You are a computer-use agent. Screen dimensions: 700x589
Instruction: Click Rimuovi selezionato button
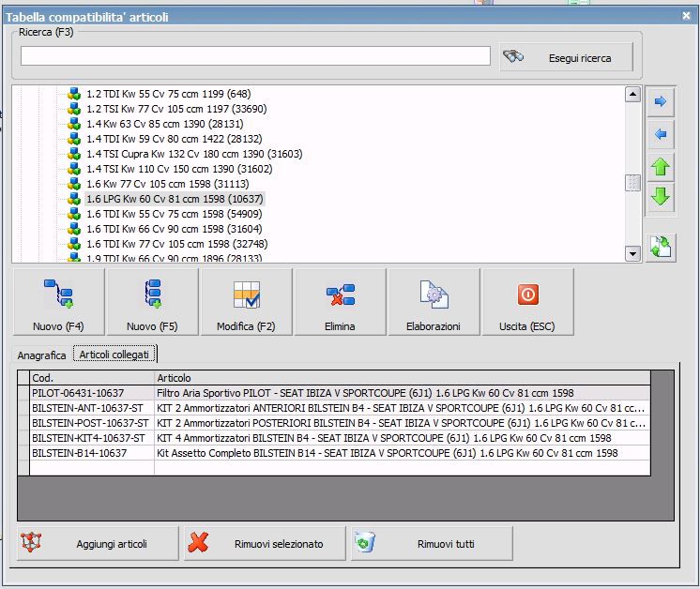click(265, 543)
